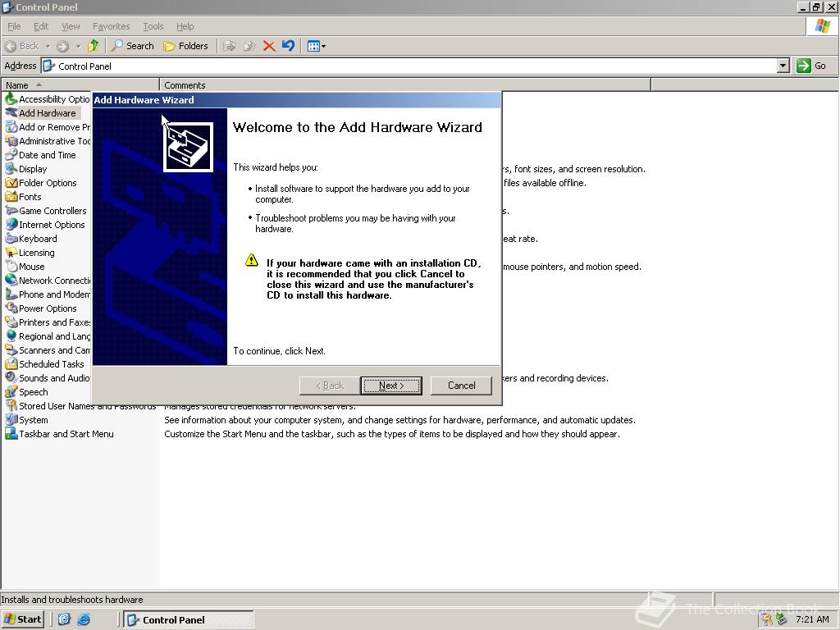
Task: Select the Folder Options icon
Action: [x=11, y=183]
